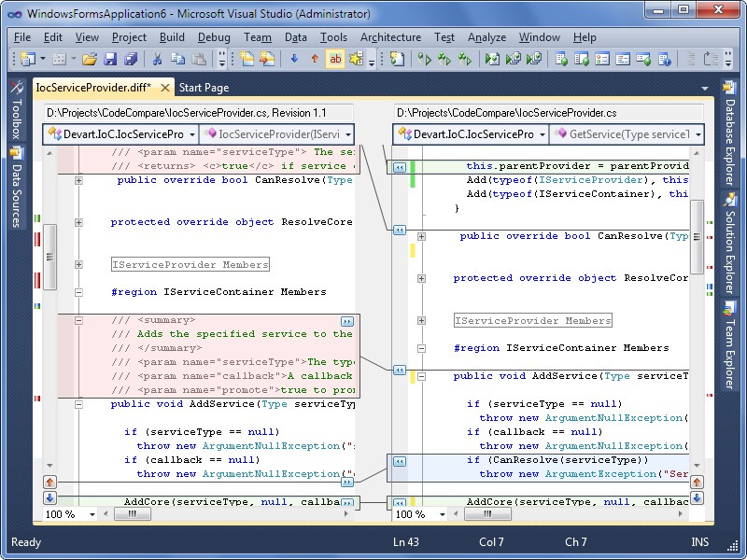Collapse the ISERVICEContainer Members region in left pane
This screenshot has height=560, width=747.
79,292
